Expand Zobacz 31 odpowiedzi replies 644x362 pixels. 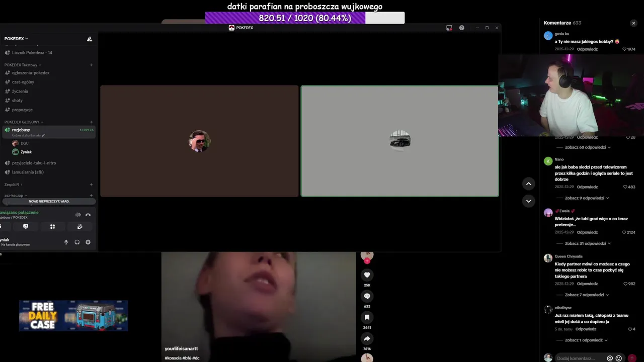point(588,243)
